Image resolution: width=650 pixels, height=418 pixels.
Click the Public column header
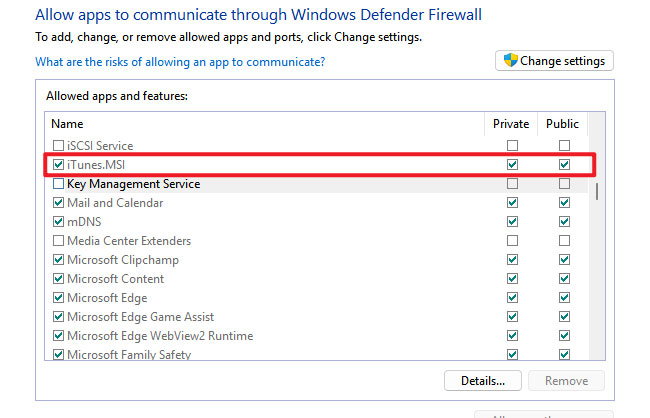coord(563,124)
